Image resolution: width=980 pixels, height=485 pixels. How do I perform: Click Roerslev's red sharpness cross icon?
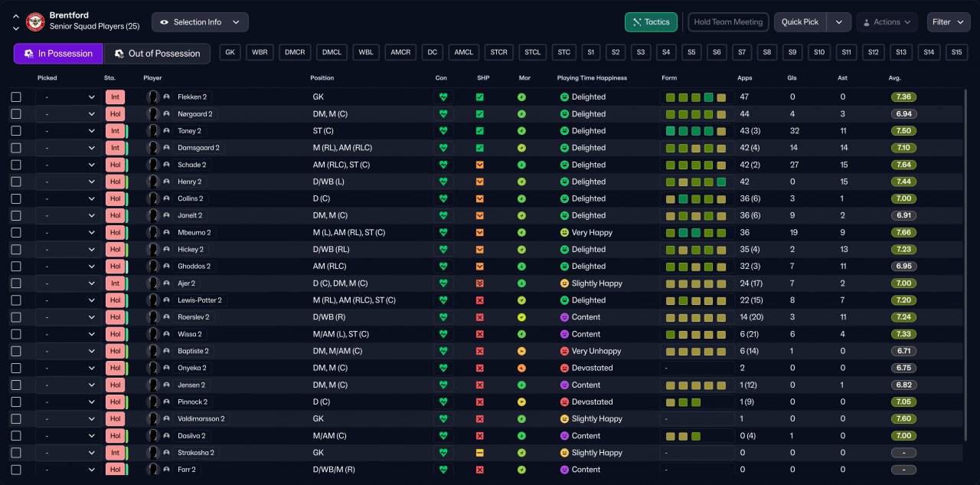(x=480, y=317)
